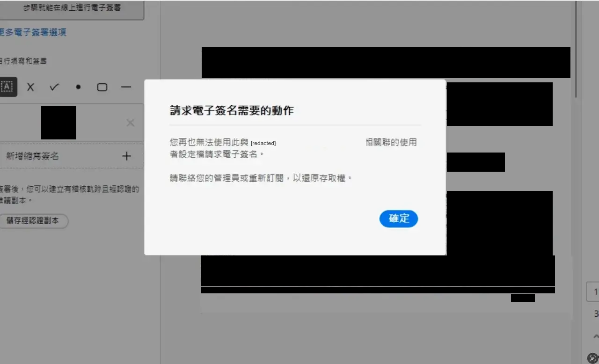The image size is (599, 364).
Task: Choose the rounded rectangle fill tool
Action: [x=102, y=87]
